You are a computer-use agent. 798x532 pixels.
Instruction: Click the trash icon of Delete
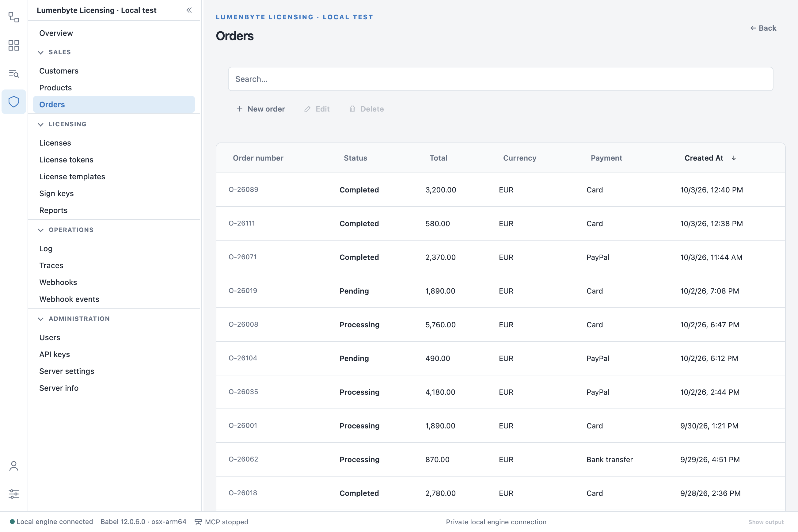click(352, 109)
